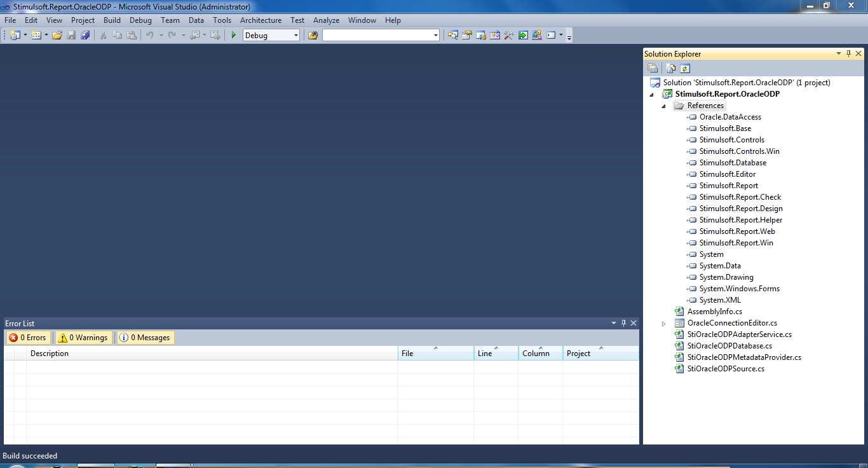This screenshot has width=868, height=468.
Task: Pin the Solution Explorer panel
Action: point(848,54)
